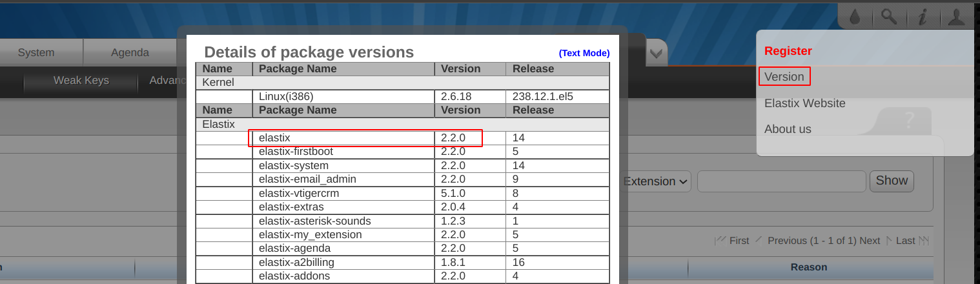Select release 9 of elastix-email_admin

516,179
